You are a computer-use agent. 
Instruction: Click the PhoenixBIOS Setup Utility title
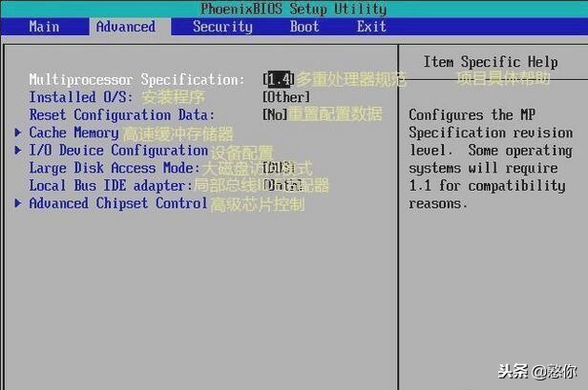[x=294, y=9]
